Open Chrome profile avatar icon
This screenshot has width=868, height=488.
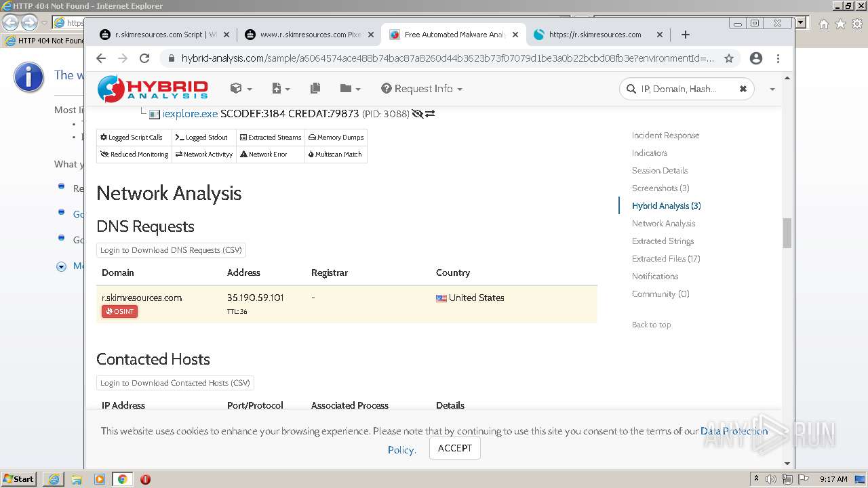[x=756, y=58]
